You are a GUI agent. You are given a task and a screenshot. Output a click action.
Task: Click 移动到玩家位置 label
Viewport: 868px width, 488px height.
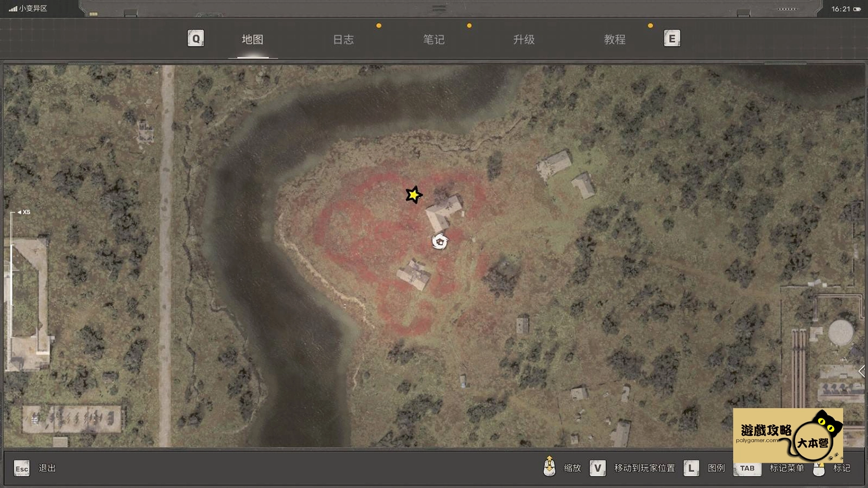pyautogui.click(x=645, y=468)
